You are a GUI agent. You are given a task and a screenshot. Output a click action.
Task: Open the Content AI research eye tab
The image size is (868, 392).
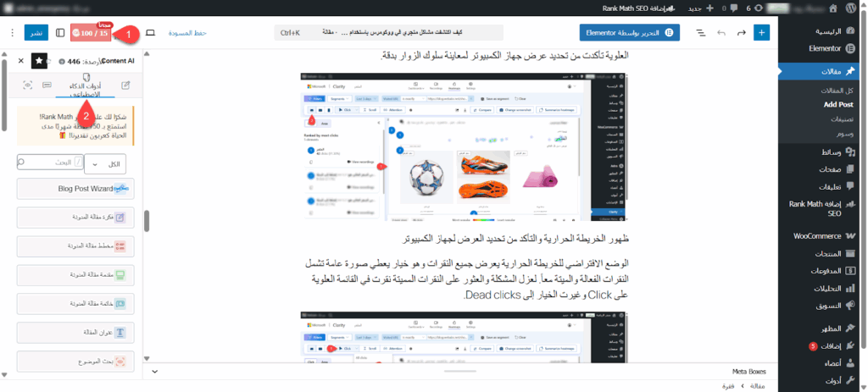28,86
